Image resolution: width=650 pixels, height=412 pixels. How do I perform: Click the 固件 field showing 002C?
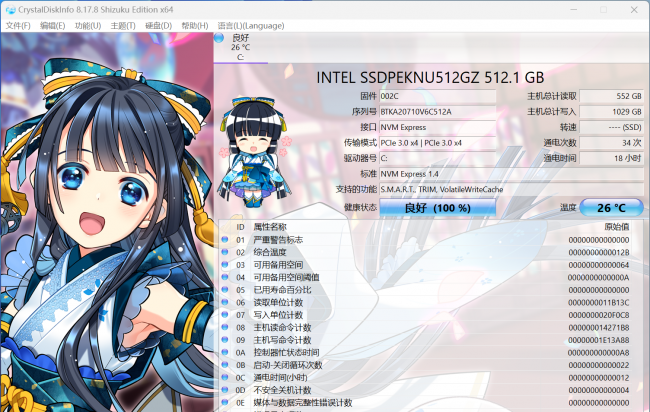tap(437, 96)
